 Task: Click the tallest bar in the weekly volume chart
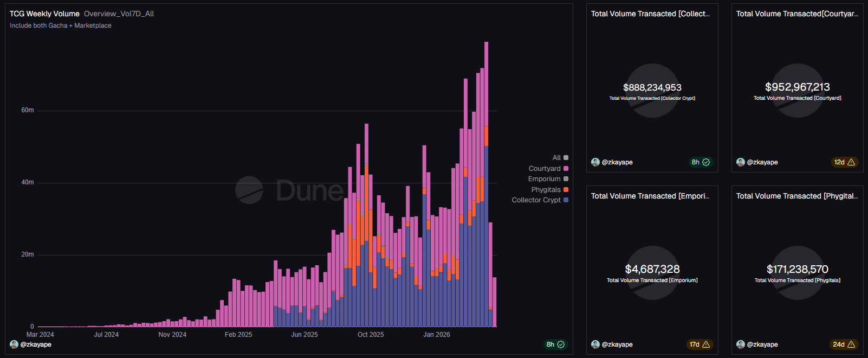[x=486, y=184]
